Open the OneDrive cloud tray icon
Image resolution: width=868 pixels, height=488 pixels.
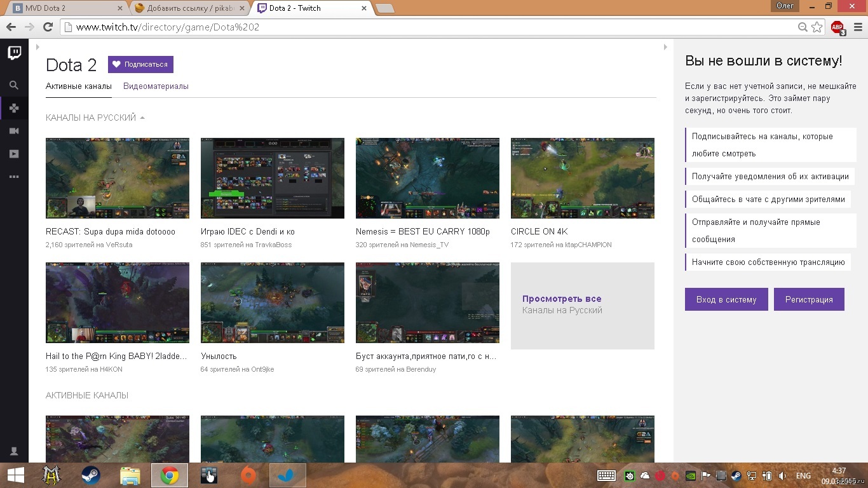pyautogui.click(x=645, y=475)
